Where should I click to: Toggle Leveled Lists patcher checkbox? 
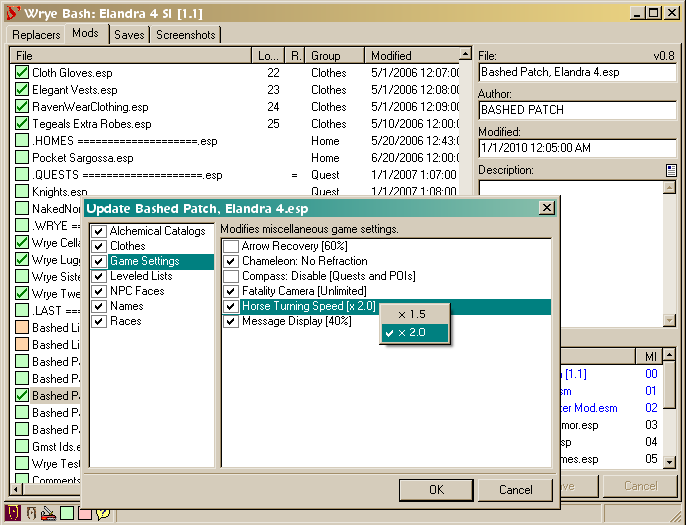point(99,276)
